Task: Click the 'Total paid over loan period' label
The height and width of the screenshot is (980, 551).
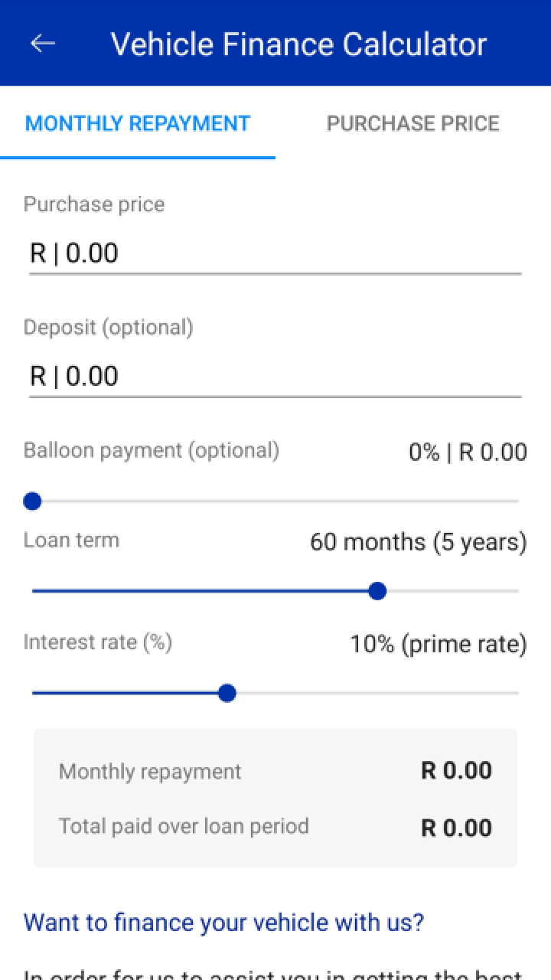Action: click(184, 827)
